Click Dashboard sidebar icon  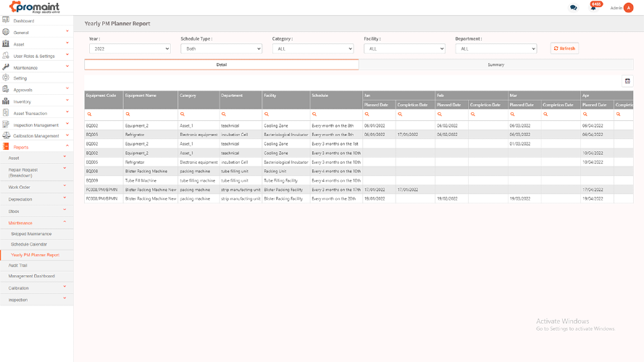(x=6, y=20)
